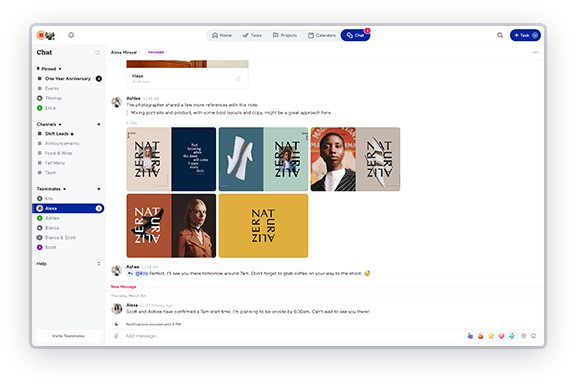Click the paperclip attachment icon

[116, 336]
